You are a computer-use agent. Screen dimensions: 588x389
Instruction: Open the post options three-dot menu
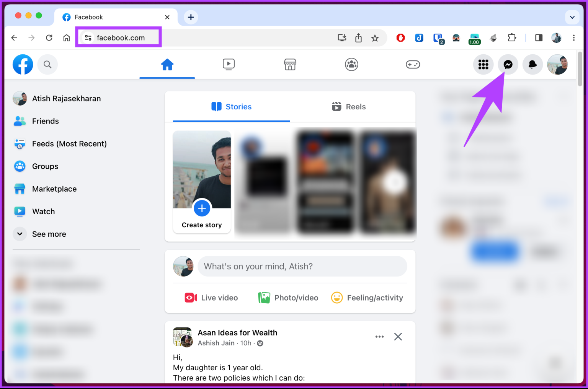tap(379, 337)
